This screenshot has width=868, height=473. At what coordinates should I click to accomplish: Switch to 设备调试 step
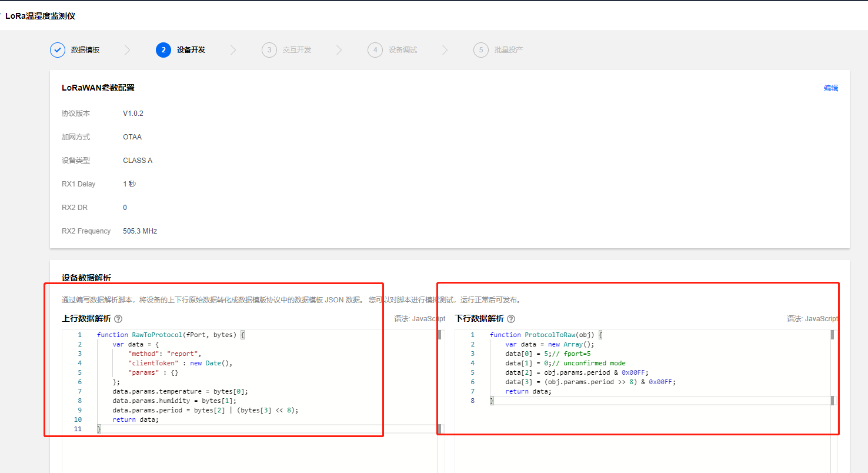click(403, 50)
